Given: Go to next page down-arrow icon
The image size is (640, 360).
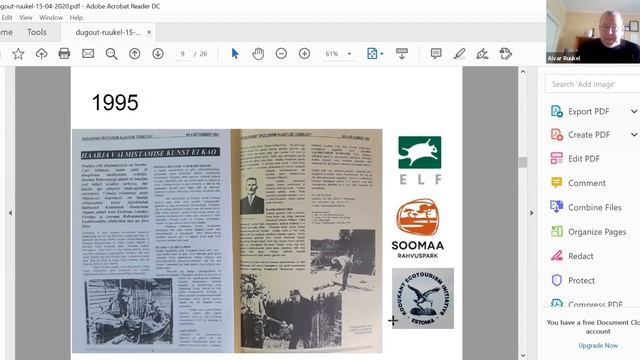Looking at the screenshot, I should click(158, 53).
